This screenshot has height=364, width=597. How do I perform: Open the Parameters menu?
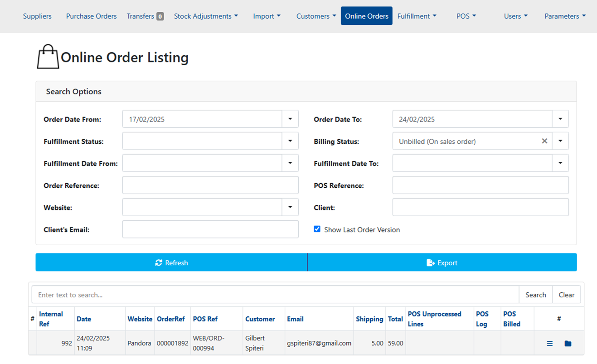tap(565, 16)
